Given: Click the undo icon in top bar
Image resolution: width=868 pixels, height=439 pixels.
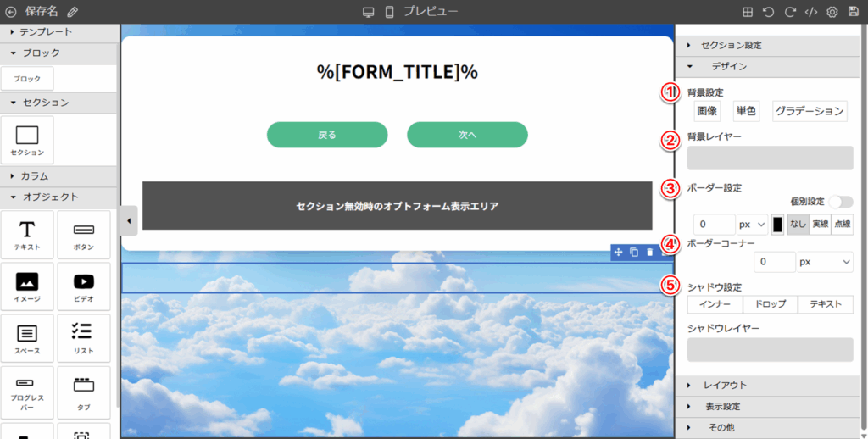Looking at the screenshot, I should tap(769, 12).
